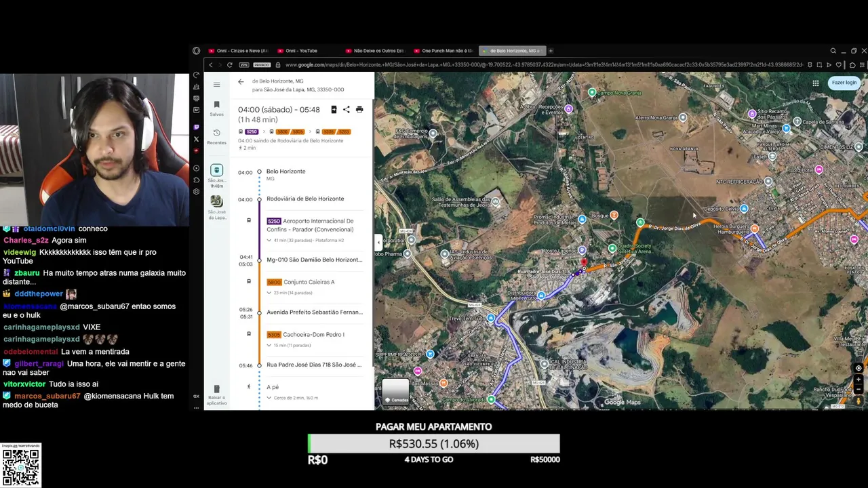Switch to Não Deixe os Outros tab
868x488 pixels.
pyautogui.click(x=375, y=51)
